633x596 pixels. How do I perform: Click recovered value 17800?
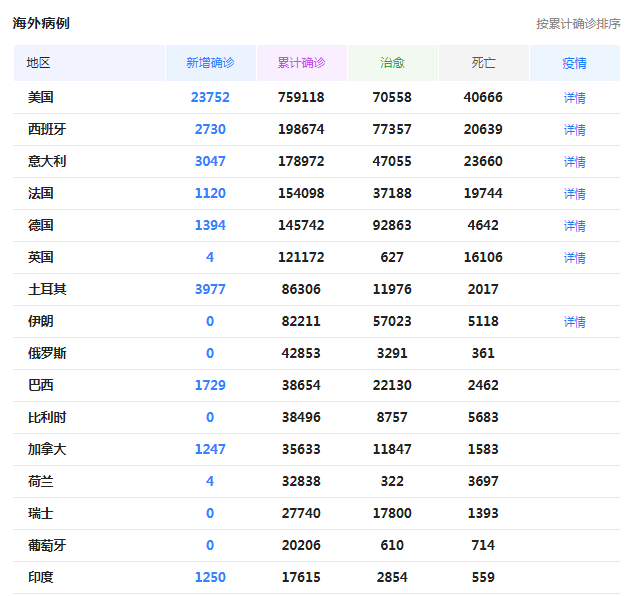pyautogui.click(x=392, y=513)
